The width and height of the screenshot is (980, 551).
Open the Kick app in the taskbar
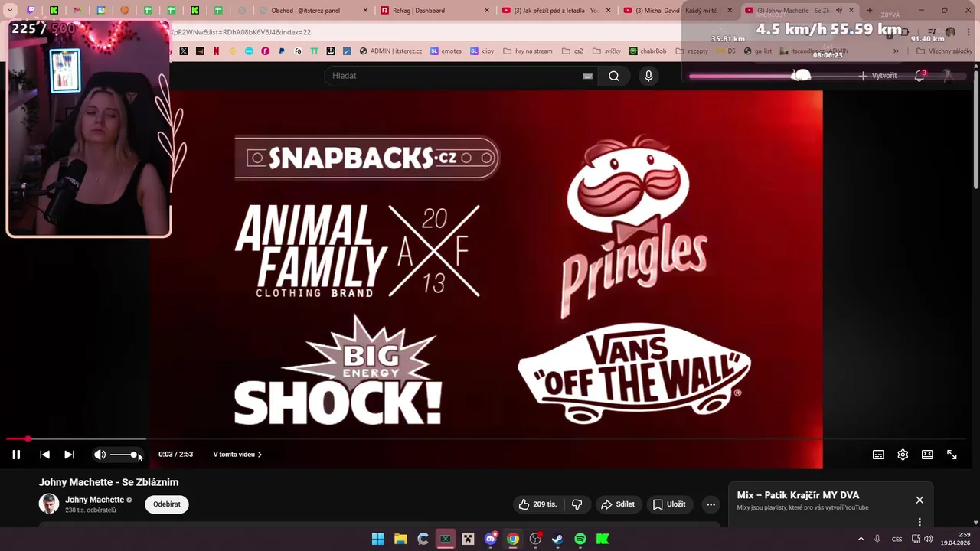603,539
